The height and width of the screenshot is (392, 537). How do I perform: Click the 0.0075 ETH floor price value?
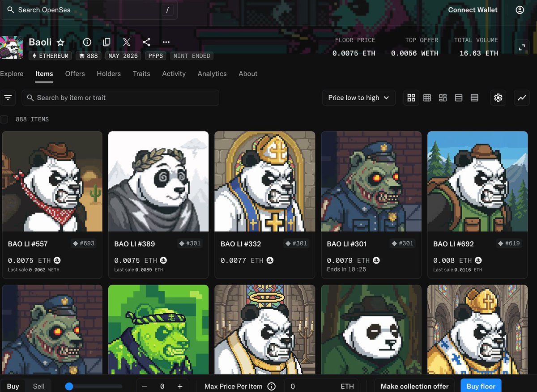354,53
